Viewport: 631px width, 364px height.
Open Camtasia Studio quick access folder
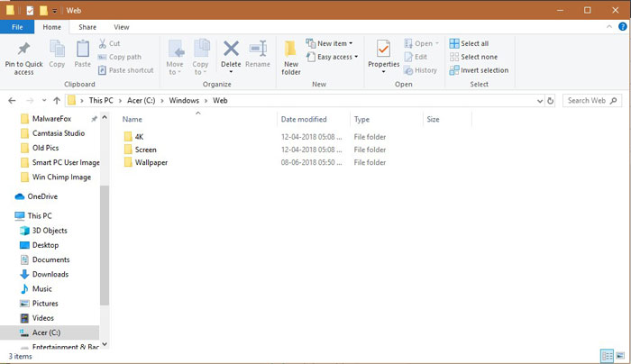(x=52, y=133)
